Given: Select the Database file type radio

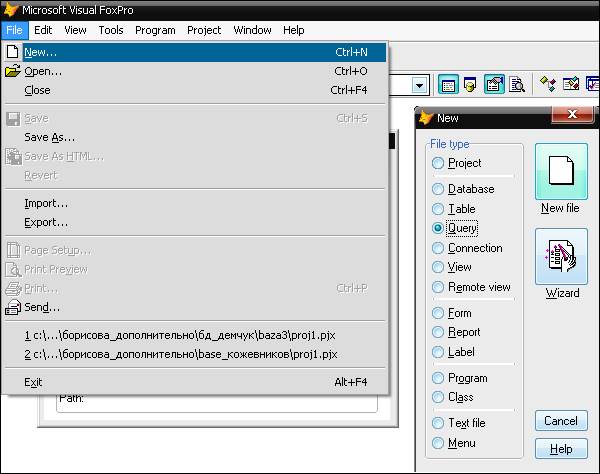Looking at the screenshot, I should click(438, 189).
